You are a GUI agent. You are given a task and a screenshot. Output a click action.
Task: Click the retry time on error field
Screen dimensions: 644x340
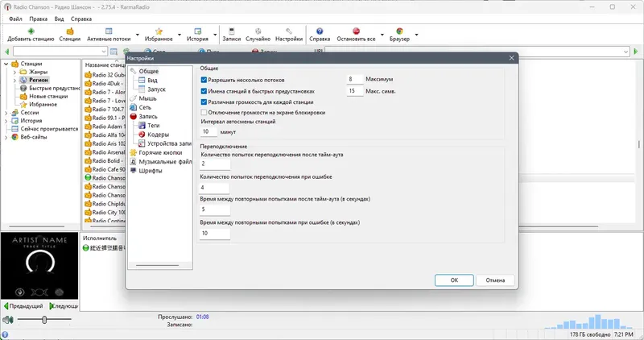click(215, 233)
